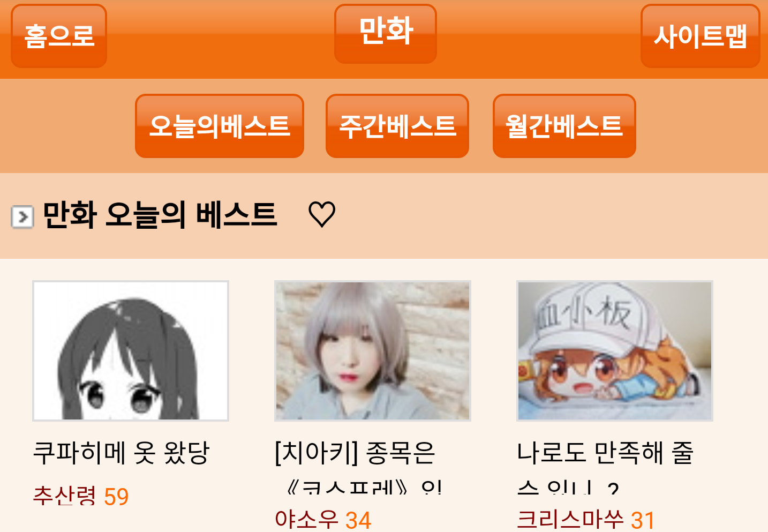
Task: Open the 사이트맵 sitemap button
Action: [701, 36]
